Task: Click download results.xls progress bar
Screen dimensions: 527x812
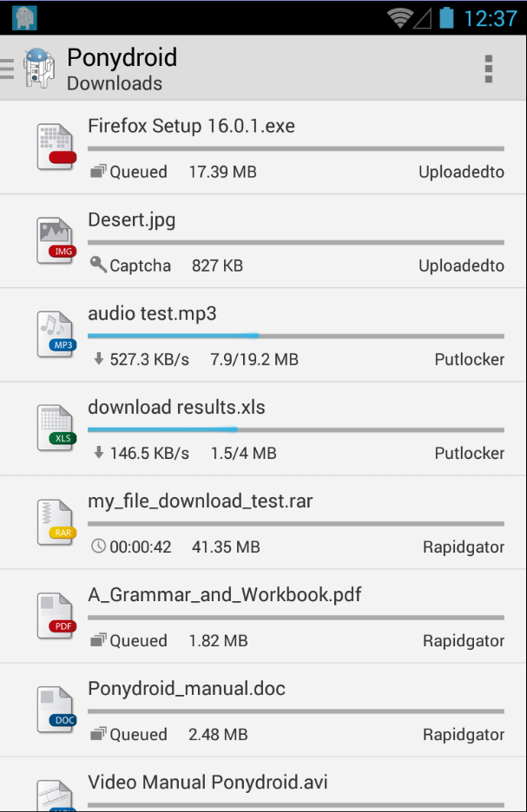Action: point(295,429)
